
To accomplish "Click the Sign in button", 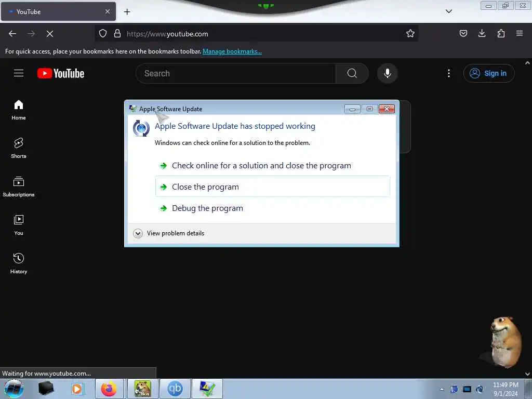I will [489, 73].
